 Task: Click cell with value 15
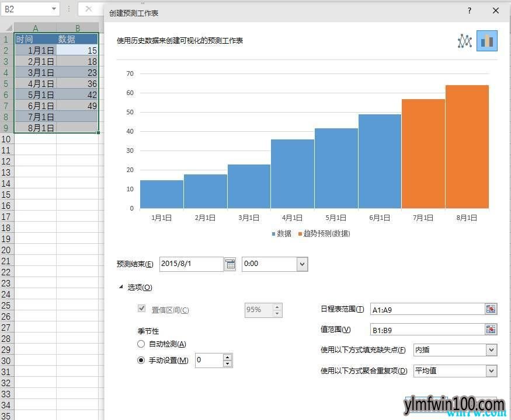(x=77, y=50)
